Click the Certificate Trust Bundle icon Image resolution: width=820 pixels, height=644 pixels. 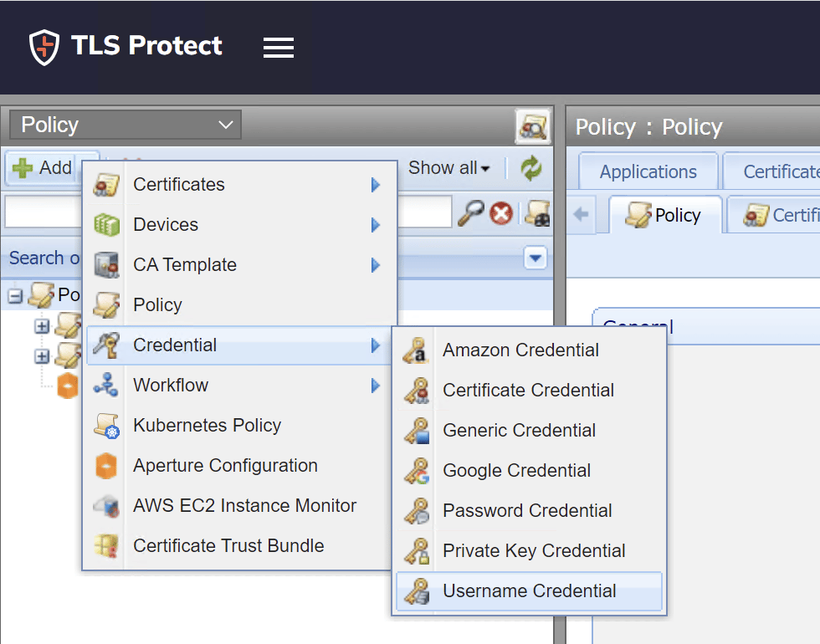coord(106,545)
